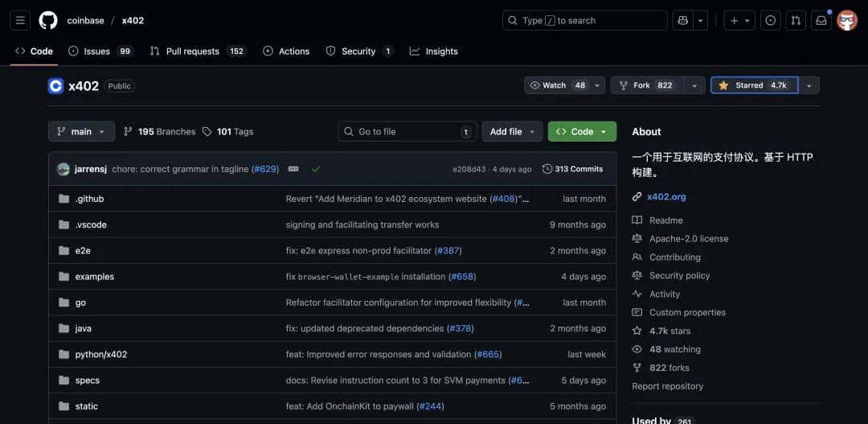Viewport: 868px width, 424px height.
Task: Fork the x402 repository
Action: coord(647,85)
